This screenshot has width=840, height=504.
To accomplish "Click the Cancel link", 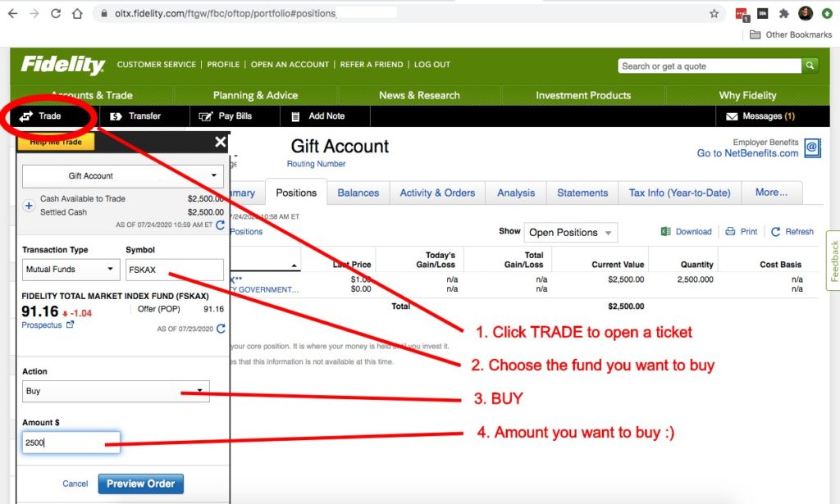I will (x=75, y=484).
